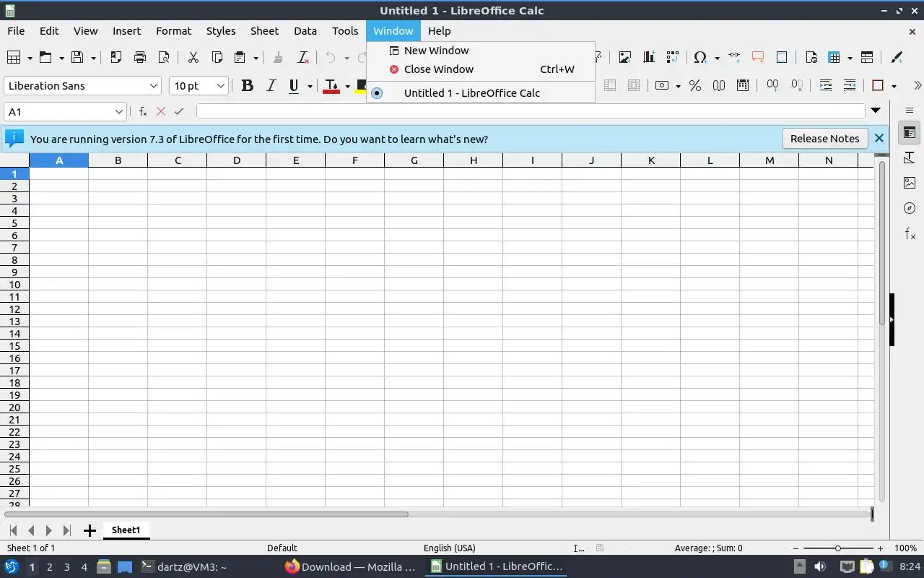
Task: Click the Cut scissors icon
Action: point(193,57)
